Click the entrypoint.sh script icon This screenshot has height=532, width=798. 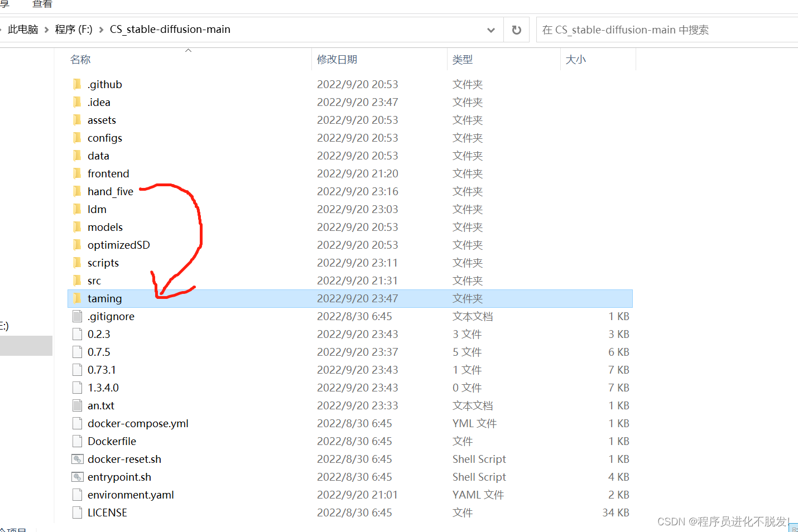(x=77, y=477)
